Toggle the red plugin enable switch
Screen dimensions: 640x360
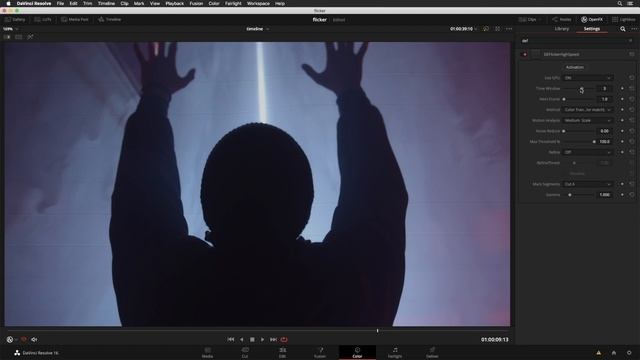[525, 54]
